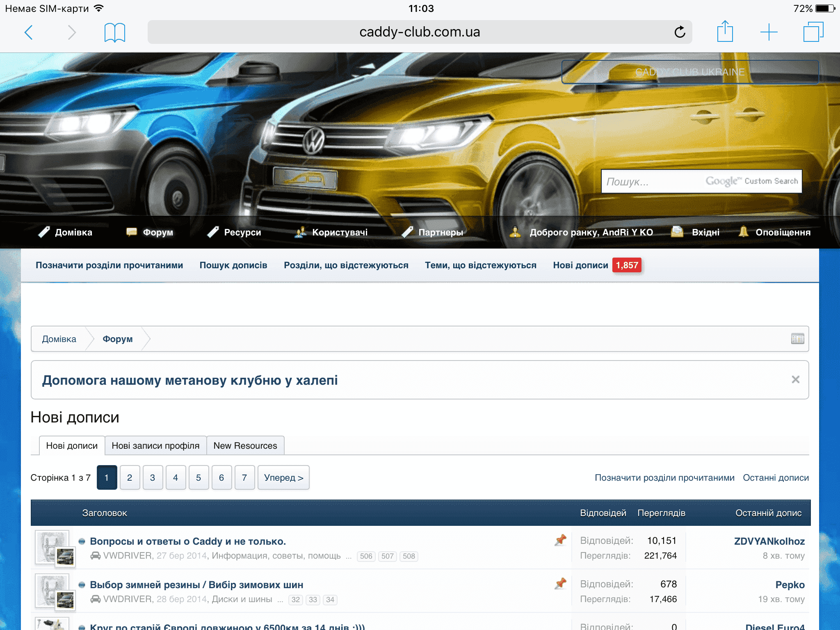
Task: Reload the page with refresh icon
Action: click(x=680, y=32)
